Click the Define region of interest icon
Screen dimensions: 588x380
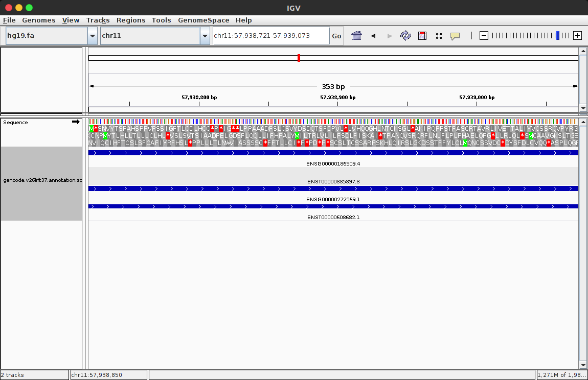coord(422,36)
